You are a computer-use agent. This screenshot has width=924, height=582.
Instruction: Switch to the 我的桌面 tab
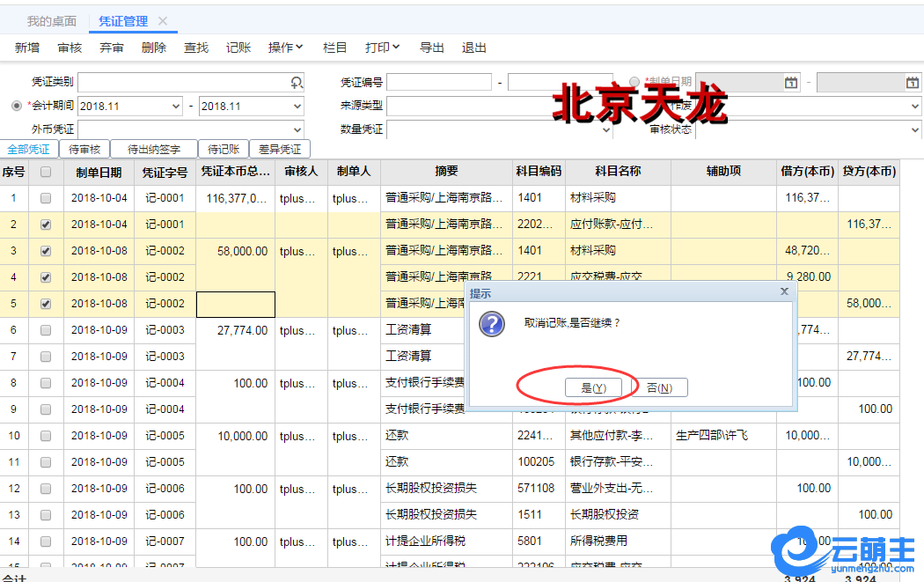[x=51, y=21]
